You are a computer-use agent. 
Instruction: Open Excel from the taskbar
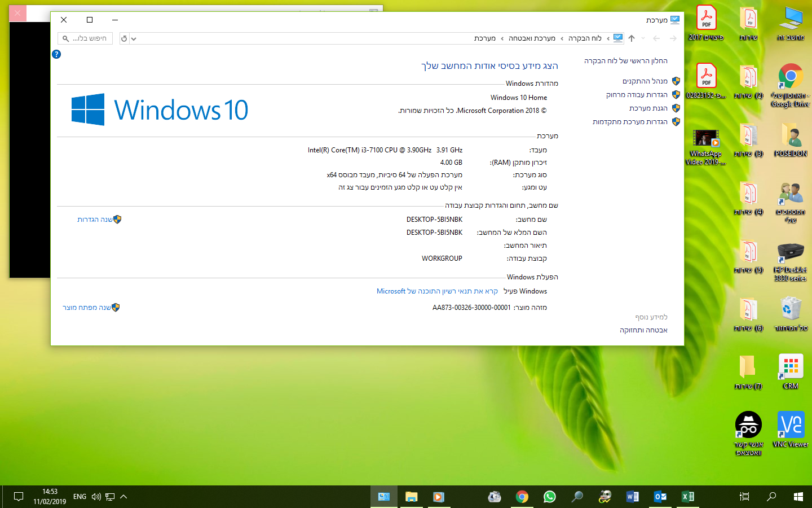click(x=687, y=497)
